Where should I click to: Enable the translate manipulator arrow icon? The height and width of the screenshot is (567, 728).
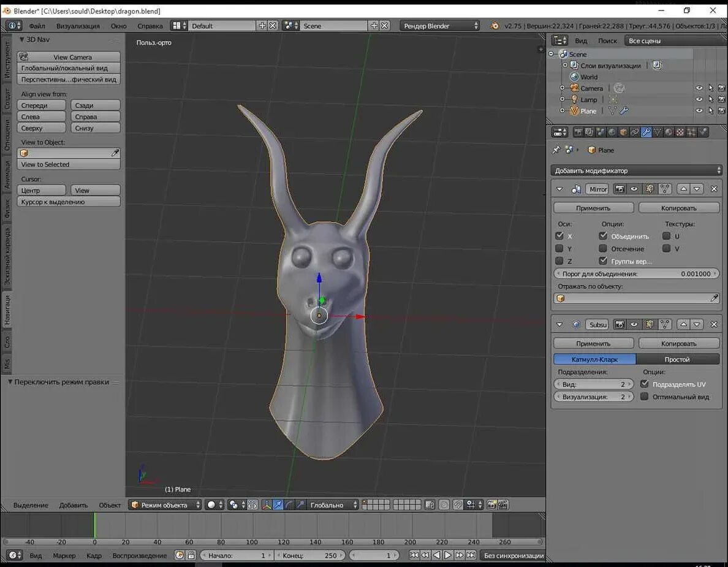(278, 504)
